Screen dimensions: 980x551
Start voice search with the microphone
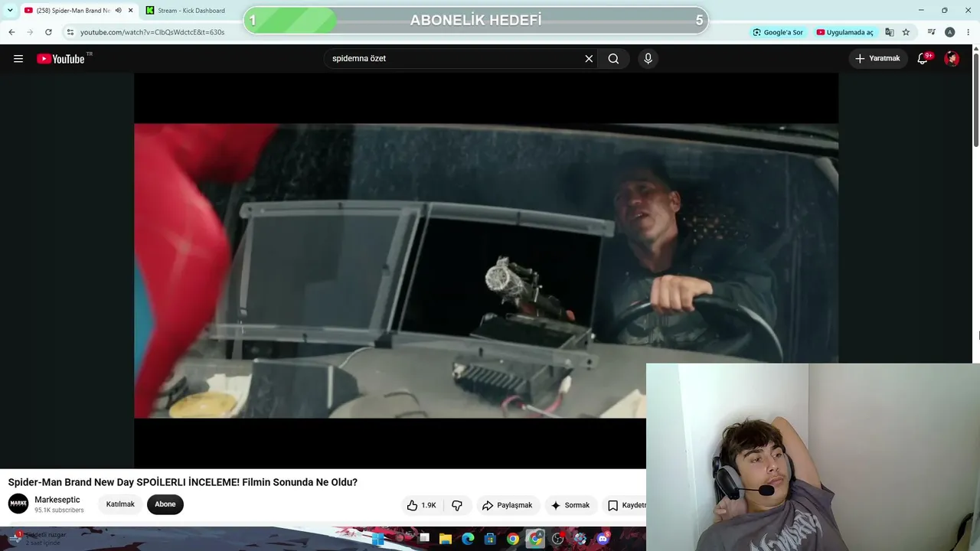coord(648,59)
